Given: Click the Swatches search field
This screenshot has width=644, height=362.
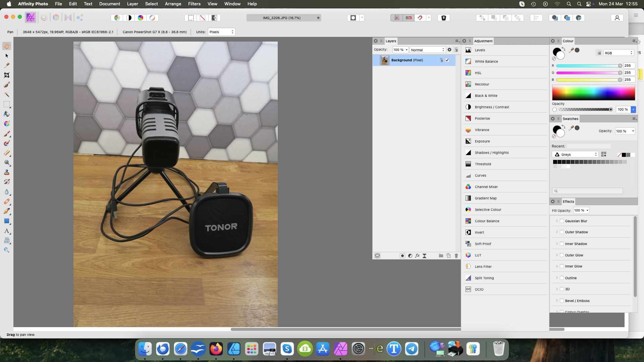Looking at the screenshot, I should 587,191.
